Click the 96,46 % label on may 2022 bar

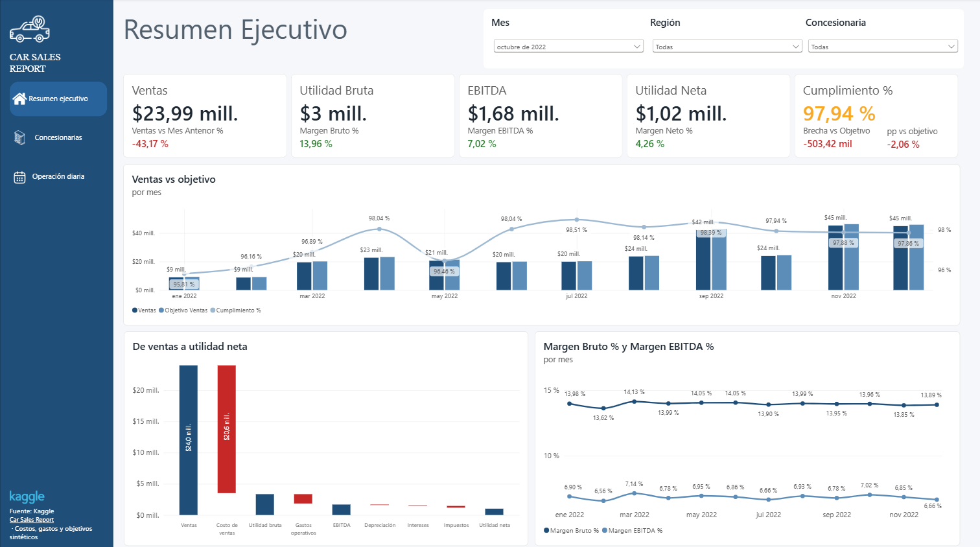(x=445, y=272)
